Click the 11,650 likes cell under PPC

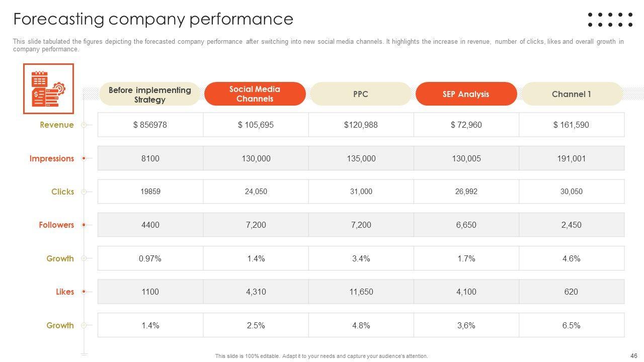click(x=361, y=292)
